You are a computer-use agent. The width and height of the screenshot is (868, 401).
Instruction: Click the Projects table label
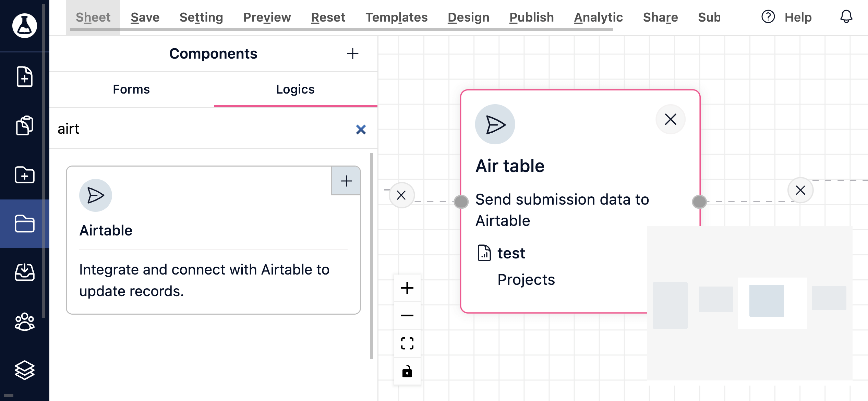click(526, 279)
